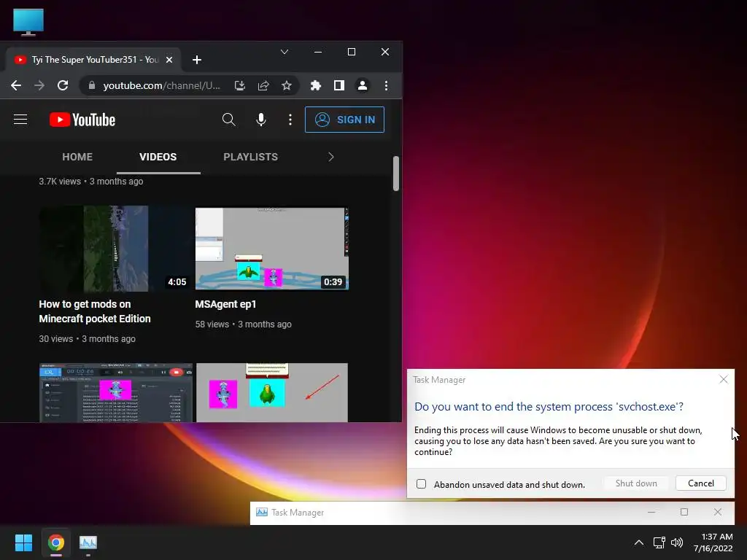Click the Chrome back arrow
The image size is (747, 560).
(x=16, y=85)
